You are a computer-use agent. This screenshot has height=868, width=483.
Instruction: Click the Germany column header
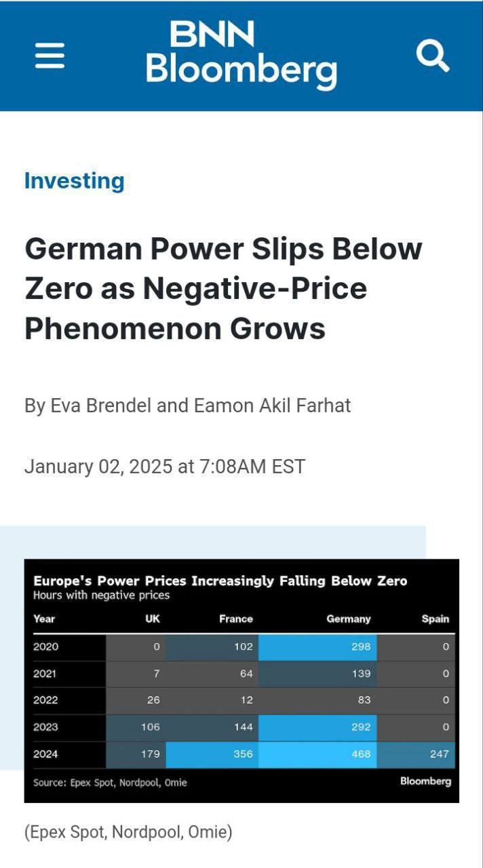click(x=349, y=618)
